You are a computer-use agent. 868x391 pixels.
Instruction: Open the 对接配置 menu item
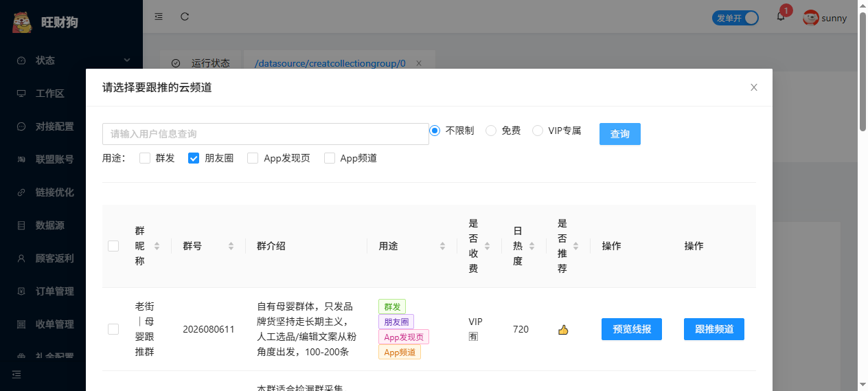point(71,126)
